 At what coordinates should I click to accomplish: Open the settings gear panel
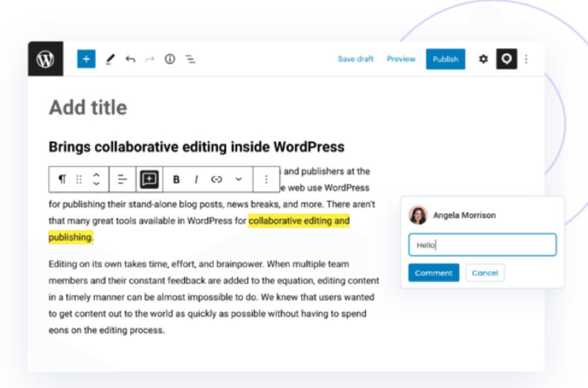coord(483,59)
